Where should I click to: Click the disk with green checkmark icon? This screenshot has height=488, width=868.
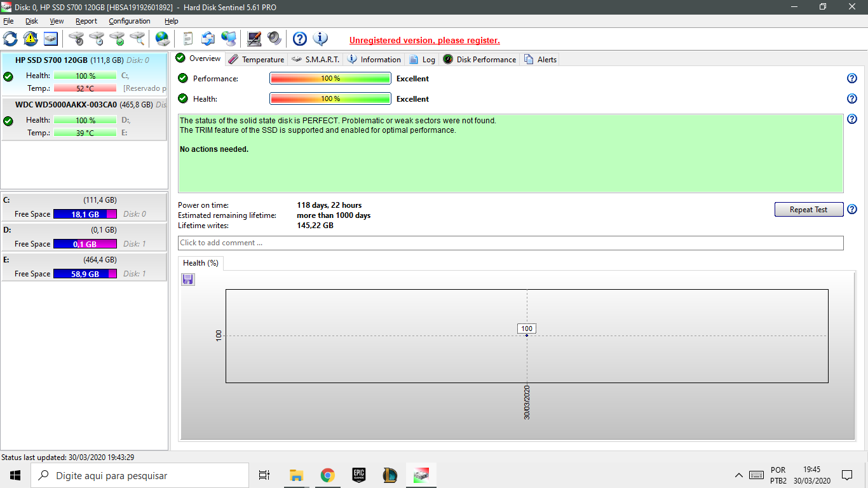click(x=117, y=39)
